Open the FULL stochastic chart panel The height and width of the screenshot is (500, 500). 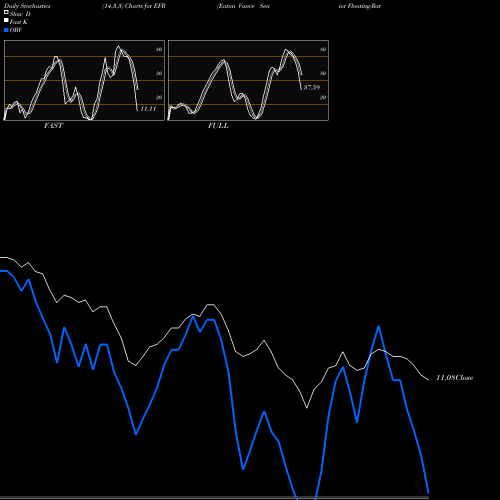pyautogui.click(x=248, y=80)
